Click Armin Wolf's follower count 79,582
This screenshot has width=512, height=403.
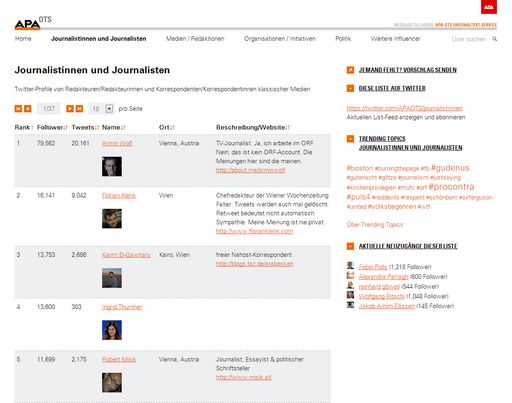[x=46, y=143]
